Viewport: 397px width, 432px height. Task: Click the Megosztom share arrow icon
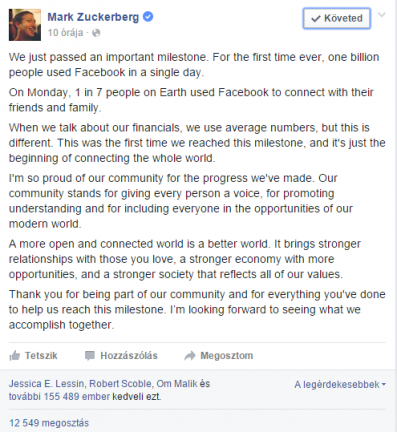(190, 356)
